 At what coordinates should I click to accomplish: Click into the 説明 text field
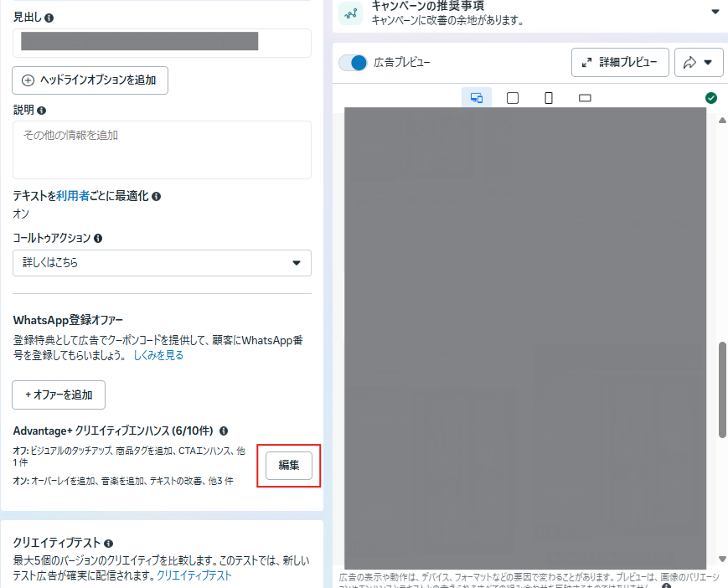(162, 149)
